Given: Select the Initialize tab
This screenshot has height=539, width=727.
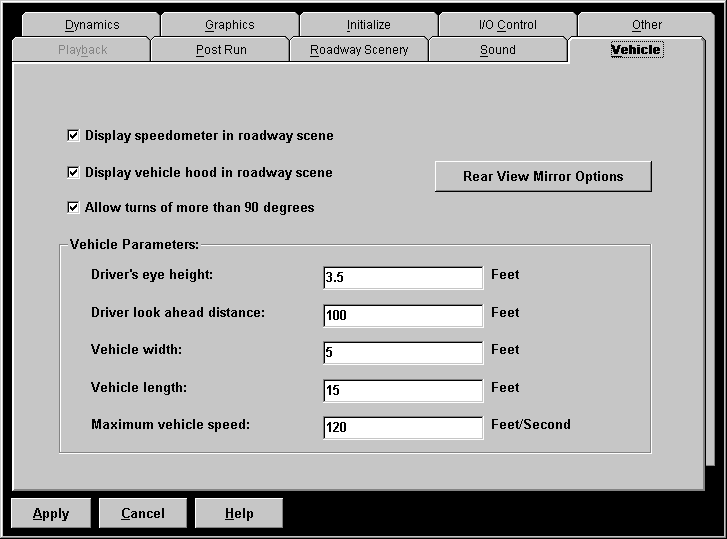Looking at the screenshot, I should (x=368, y=25).
